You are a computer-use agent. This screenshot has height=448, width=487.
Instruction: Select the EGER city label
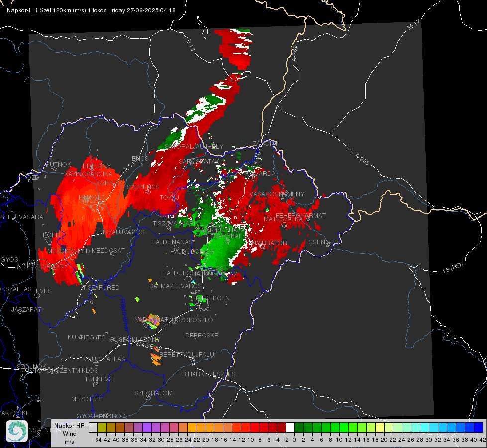tap(51, 235)
